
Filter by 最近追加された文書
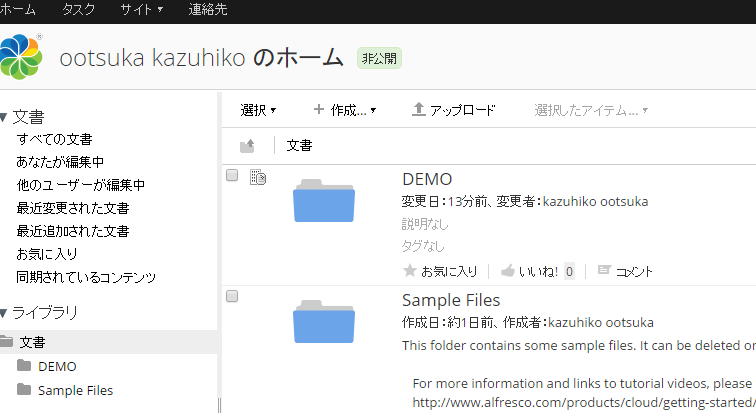tap(73, 231)
